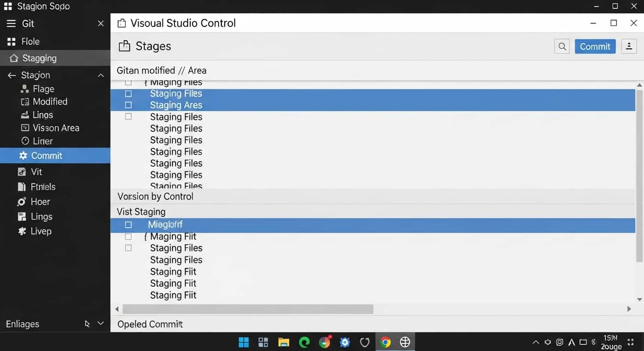Click the Stages header label
644x351 pixels.
(153, 46)
